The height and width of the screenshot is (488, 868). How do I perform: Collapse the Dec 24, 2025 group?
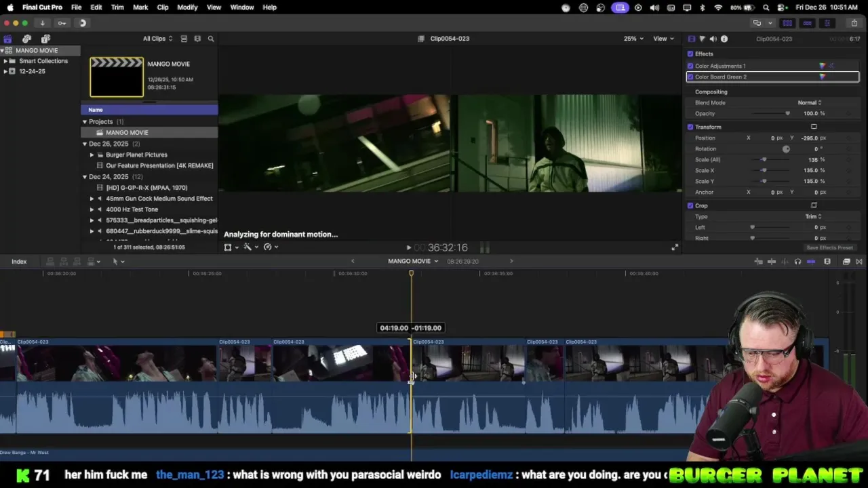point(85,176)
